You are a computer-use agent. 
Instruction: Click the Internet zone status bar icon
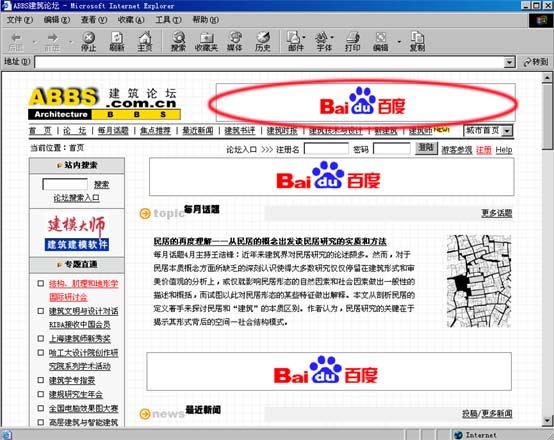tap(458, 435)
